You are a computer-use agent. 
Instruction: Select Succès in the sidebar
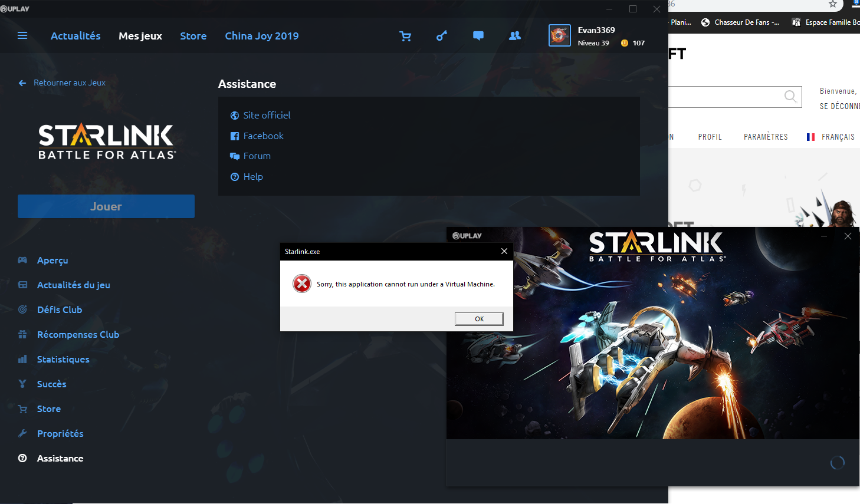52,384
